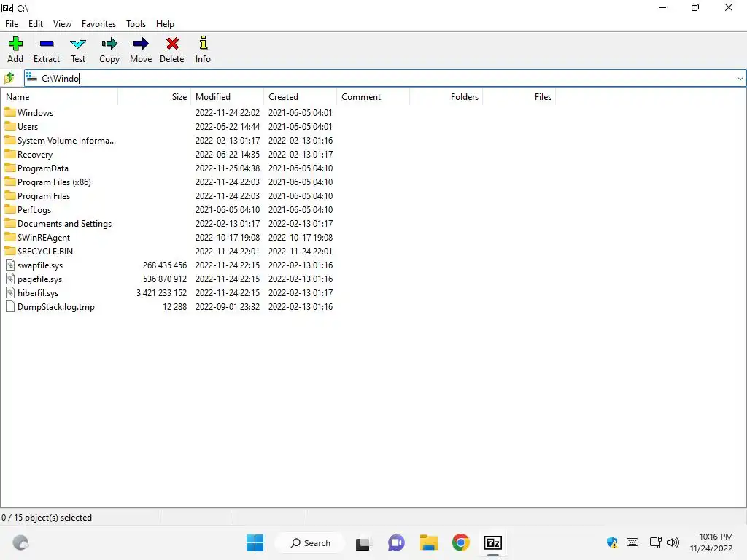Image resolution: width=747 pixels, height=560 pixels.
Task: Open the Favorites menu
Action: click(x=98, y=24)
